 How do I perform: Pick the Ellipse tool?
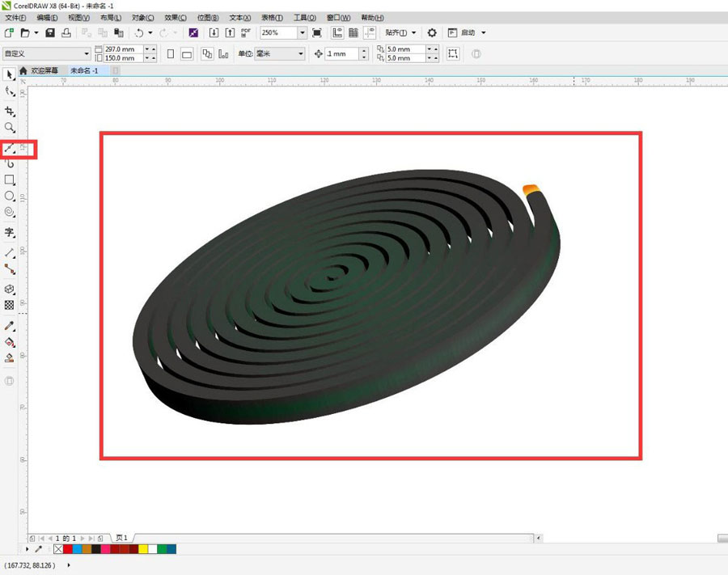(x=10, y=196)
